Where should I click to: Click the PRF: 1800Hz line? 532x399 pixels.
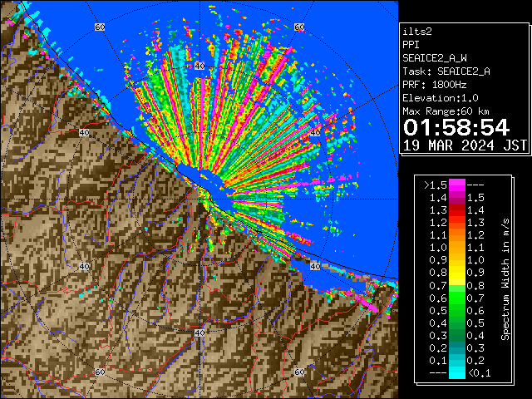[x=435, y=85]
